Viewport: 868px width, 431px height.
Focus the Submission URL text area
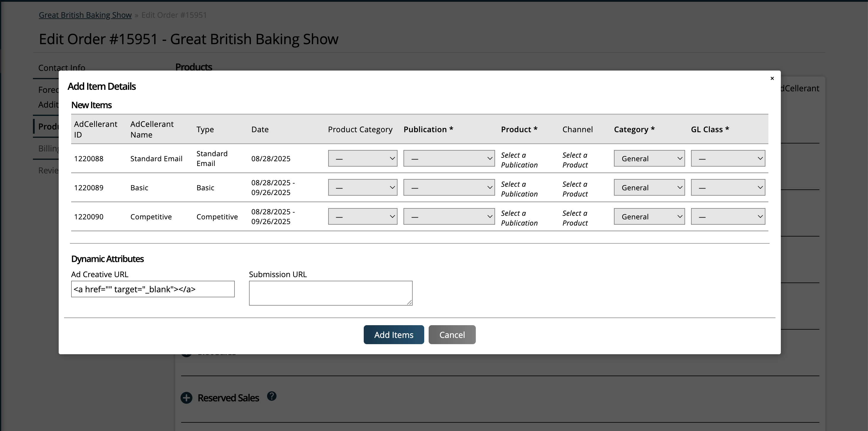pyautogui.click(x=331, y=293)
